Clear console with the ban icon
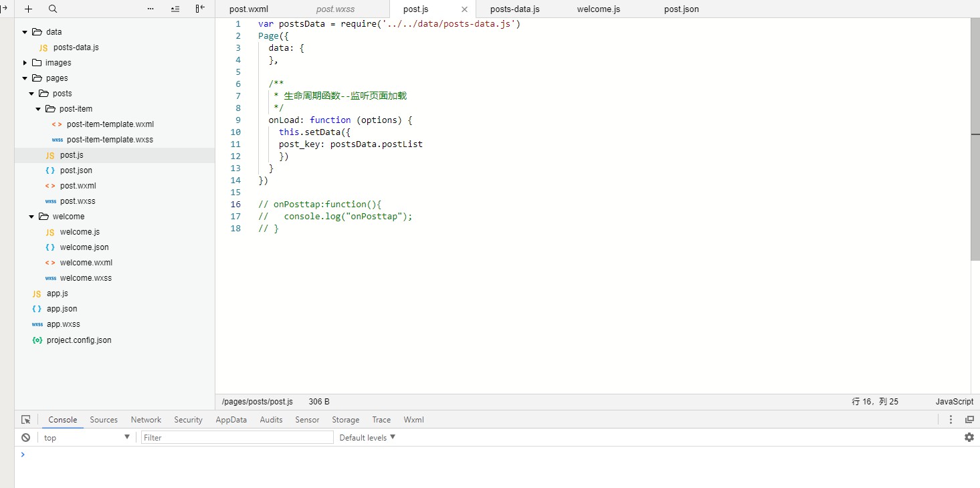The width and height of the screenshot is (980, 488). [25, 437]
